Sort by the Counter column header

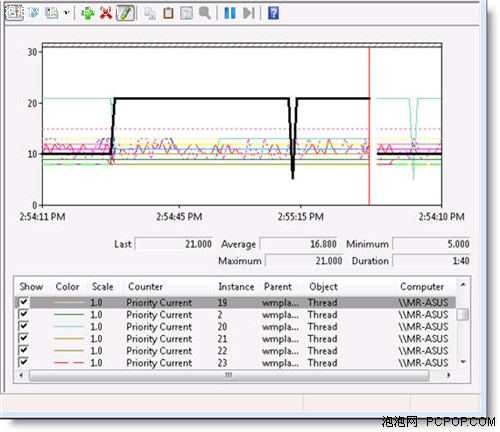[x=145, y=287]
